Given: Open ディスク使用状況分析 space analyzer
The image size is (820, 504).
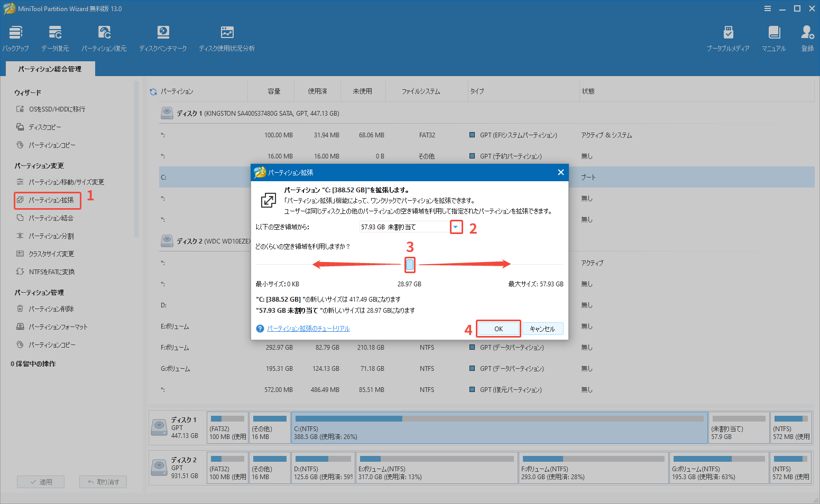Looking at the screenshot, I should 227,33.
